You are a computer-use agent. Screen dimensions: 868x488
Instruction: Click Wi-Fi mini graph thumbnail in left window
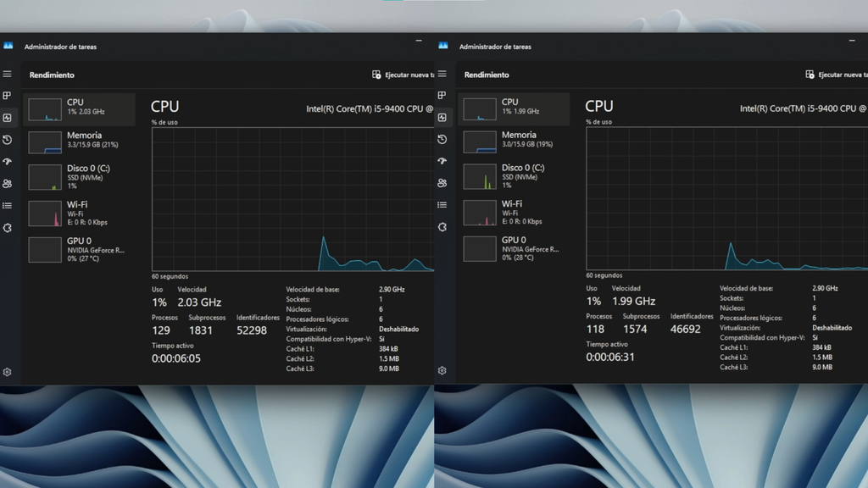click(x=45, y=213)
